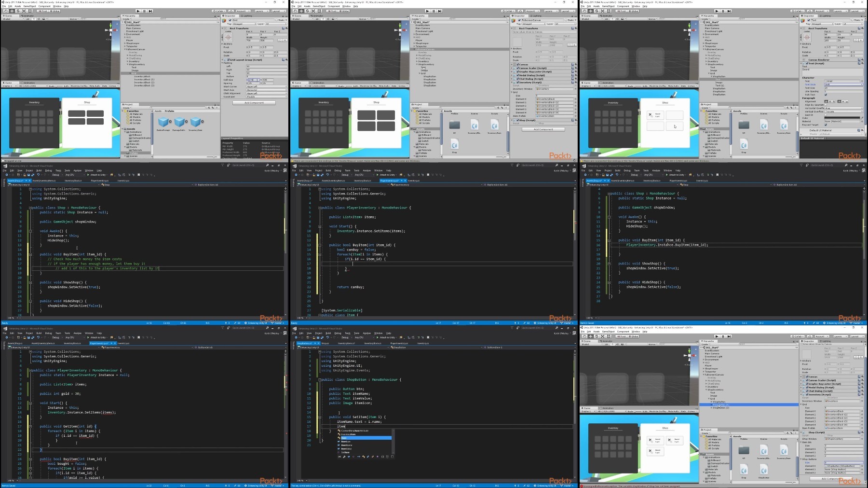The image size is (868, 488).
Task: Click Play in Unity window inspecting Grid
Action: 138,11
